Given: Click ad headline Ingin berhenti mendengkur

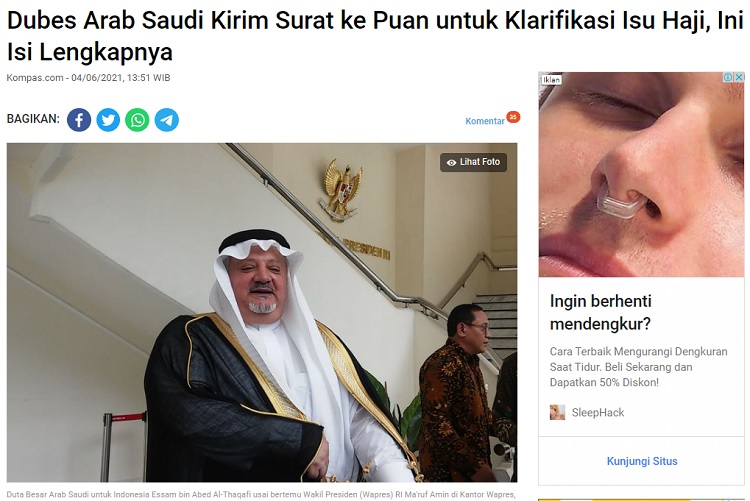Looking at the screenshot, I should click(601, 312).
